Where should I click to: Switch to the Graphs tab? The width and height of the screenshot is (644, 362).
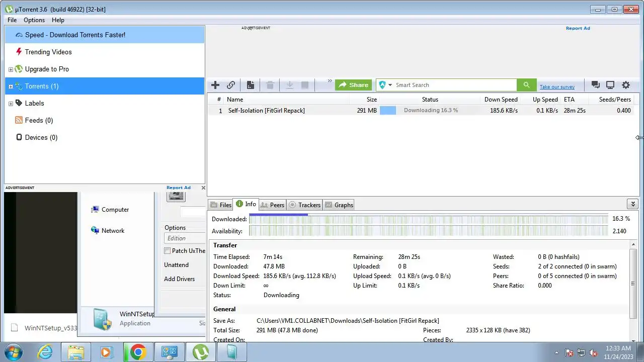point(339,205)
